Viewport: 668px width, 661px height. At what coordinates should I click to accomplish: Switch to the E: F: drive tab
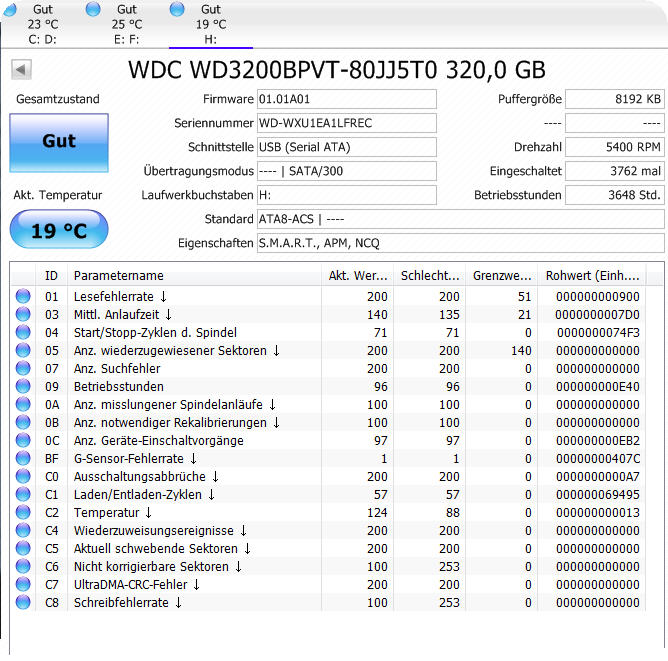126,24
